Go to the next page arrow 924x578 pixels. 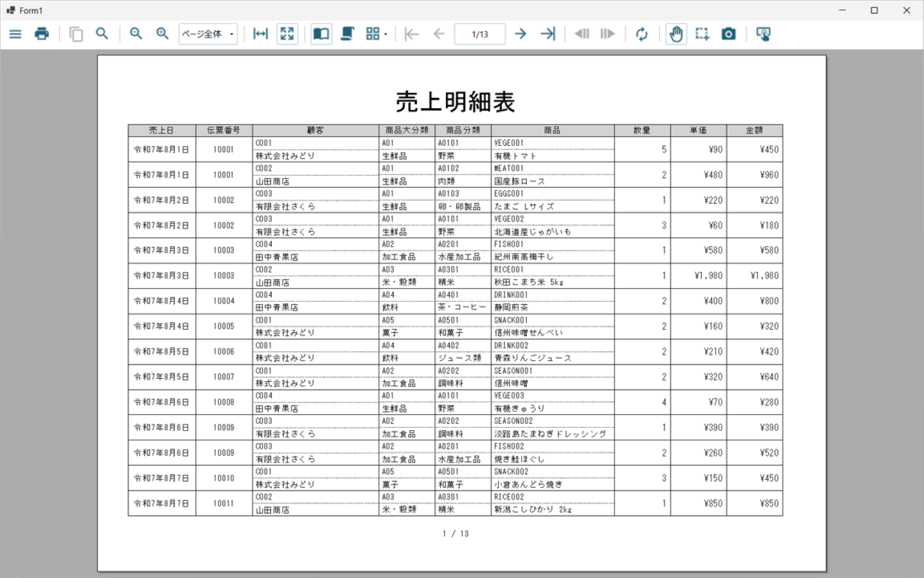coord(520,34)
